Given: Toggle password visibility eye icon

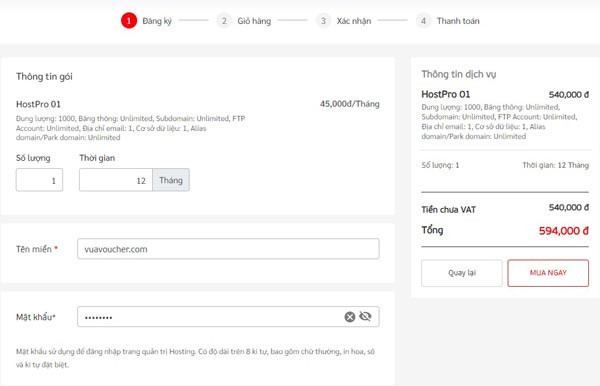Looking at the screenshot, I should (x=365, y=316).
